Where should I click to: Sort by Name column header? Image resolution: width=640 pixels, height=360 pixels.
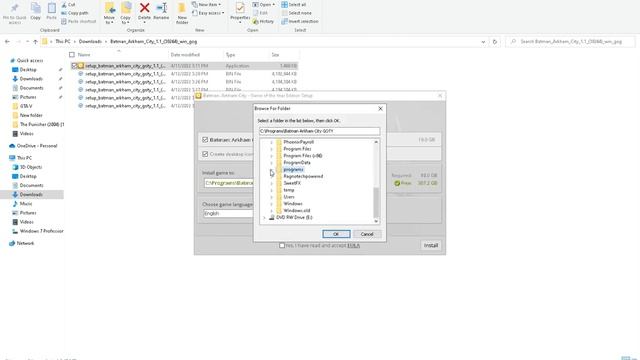pos(84,55)
